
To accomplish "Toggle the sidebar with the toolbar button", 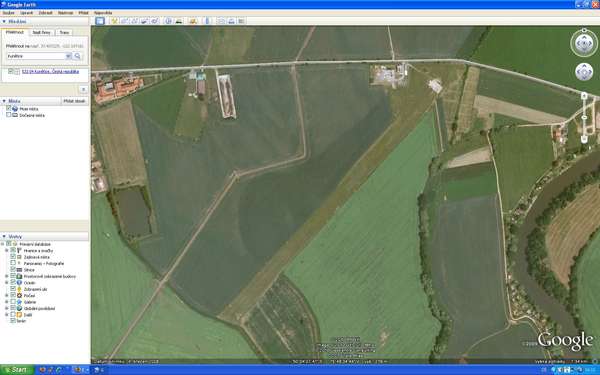I will 100,21.
